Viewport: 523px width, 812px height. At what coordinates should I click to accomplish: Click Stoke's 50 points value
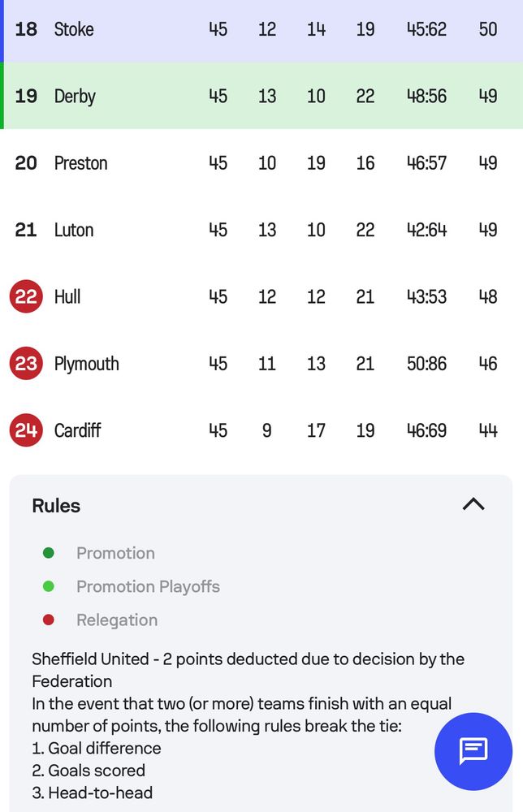point(487,29)
